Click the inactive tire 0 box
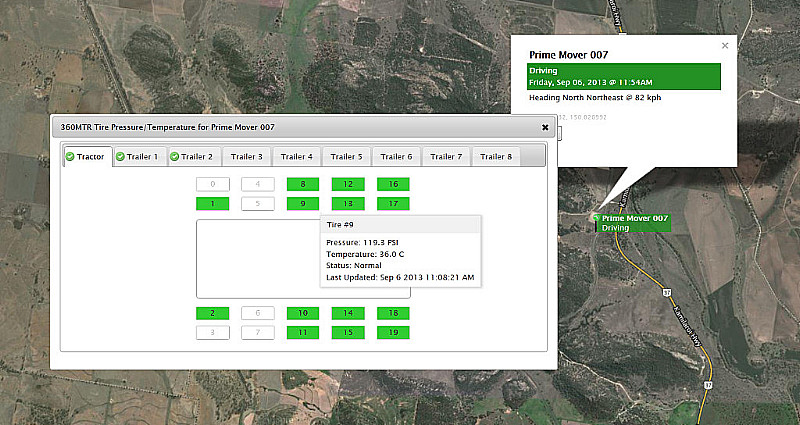Viewport: 800px width, 425px height. point(212,184)
